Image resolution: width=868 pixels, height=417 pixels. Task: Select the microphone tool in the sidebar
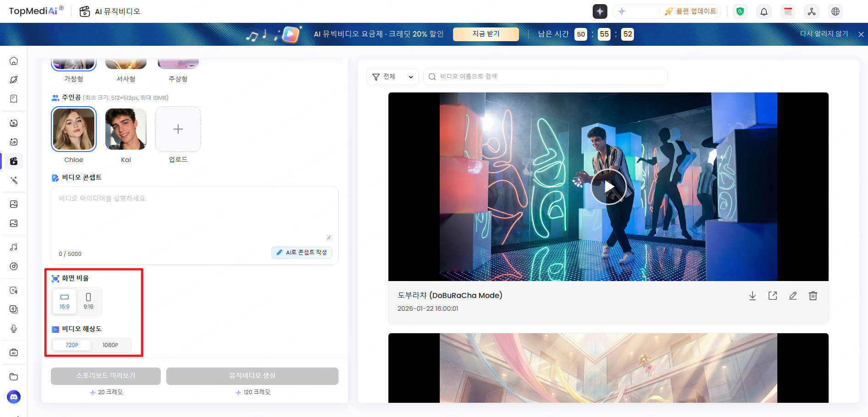(x=14, y=329)
